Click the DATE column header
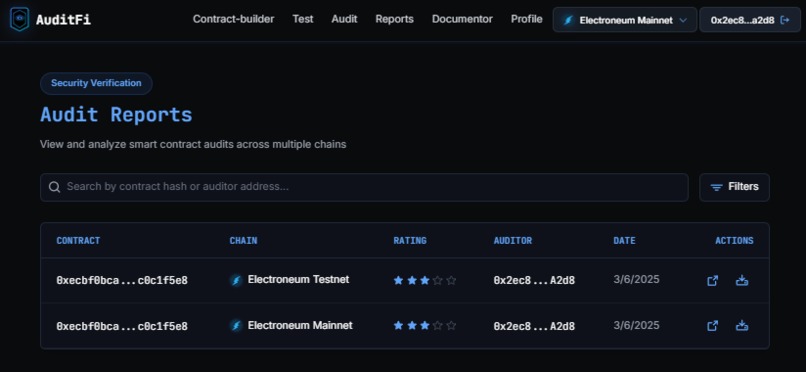 pyautogui.click(x=624, y=240)
